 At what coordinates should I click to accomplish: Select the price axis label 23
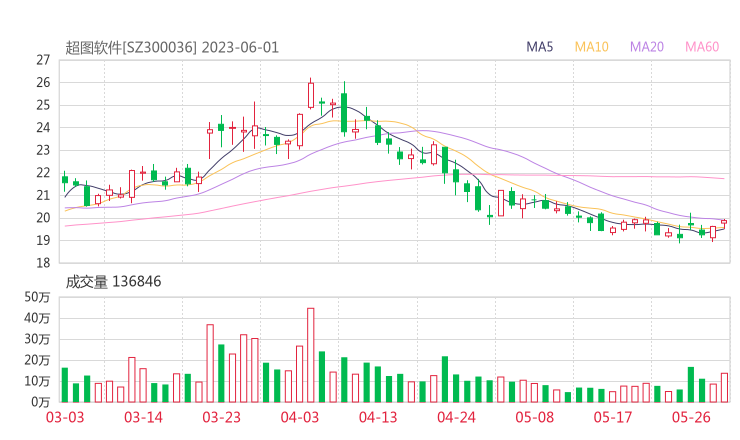43,150
